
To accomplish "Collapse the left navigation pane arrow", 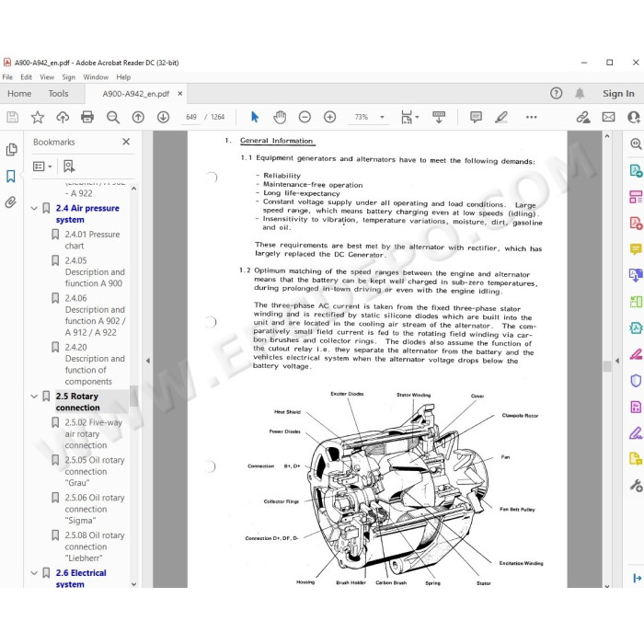I will [148, 361].
